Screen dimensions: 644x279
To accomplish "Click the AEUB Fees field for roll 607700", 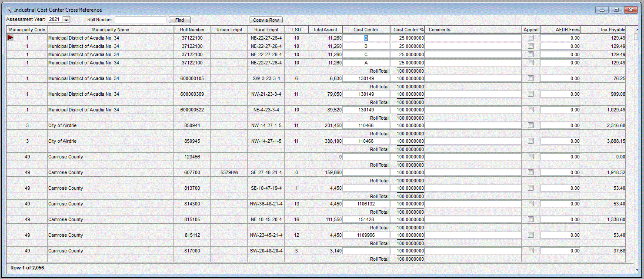I will pos(560,172).
